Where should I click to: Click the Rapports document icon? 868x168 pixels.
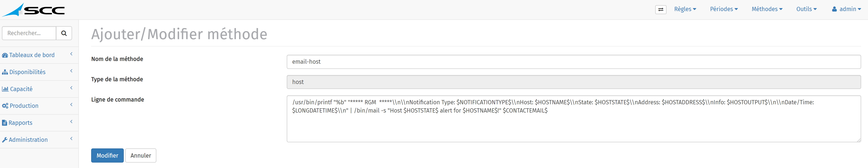click(4, 123)
